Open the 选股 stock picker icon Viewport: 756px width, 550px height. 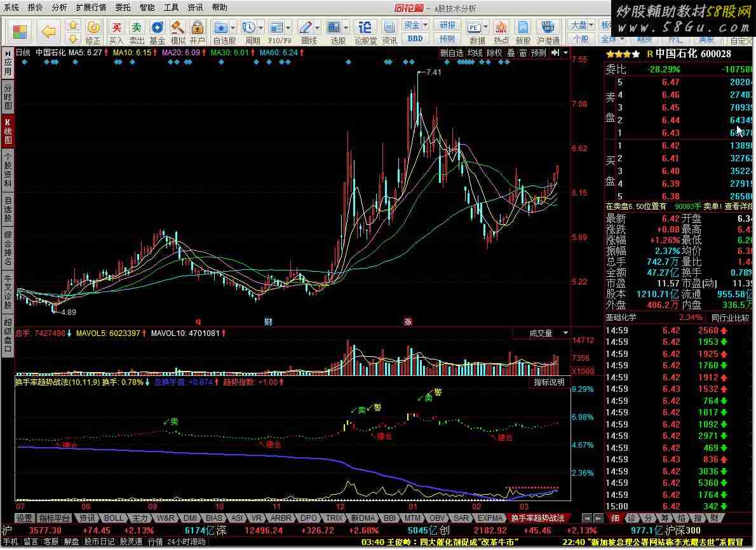point(335,32)
